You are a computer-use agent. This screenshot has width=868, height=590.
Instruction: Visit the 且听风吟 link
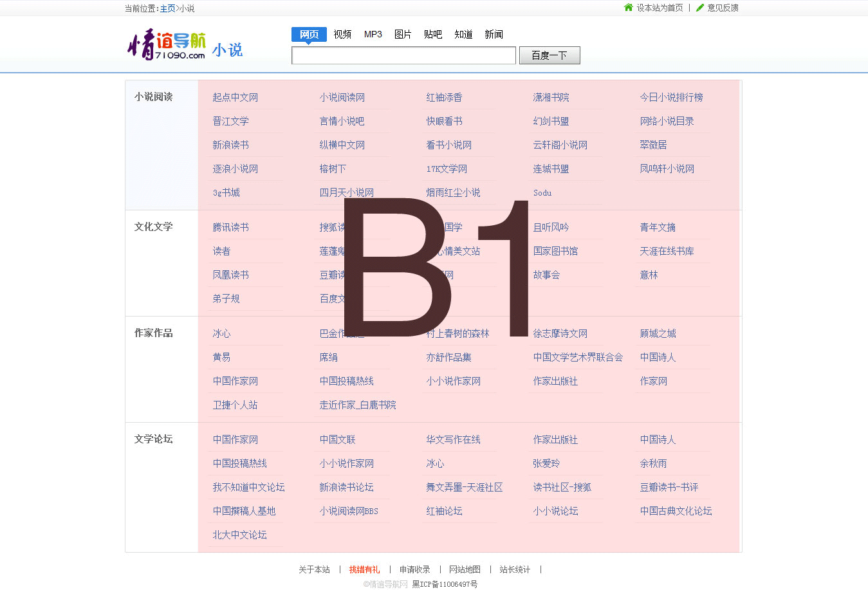[551, 227]
